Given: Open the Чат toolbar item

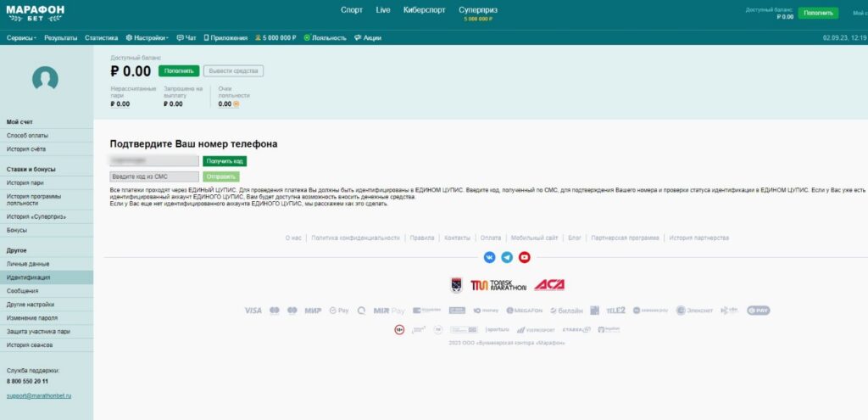Looking at the screenshot, I should click(186, 37).
